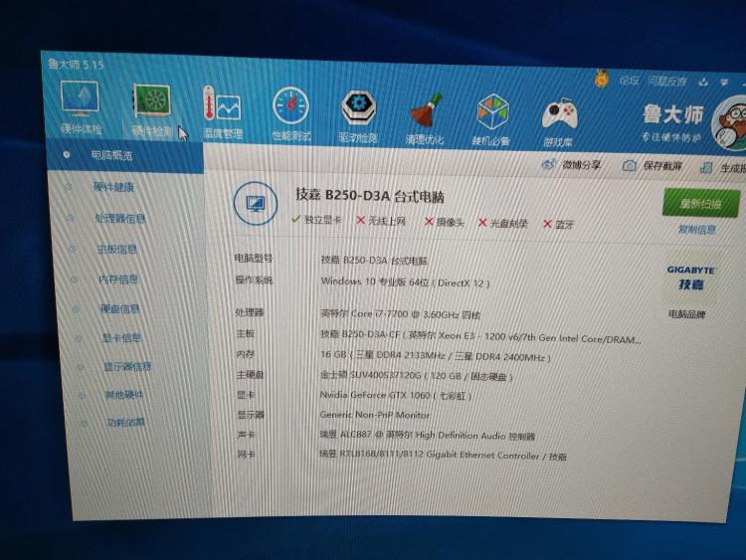This screenshot has width=746, height=560.
Task: Select 处理器信息 sidebar item
Action: click(x=120, y=219)
